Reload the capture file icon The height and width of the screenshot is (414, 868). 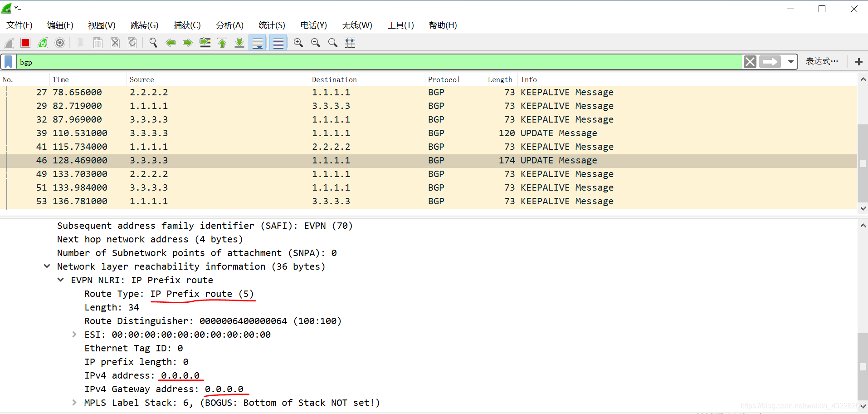point(132,43)
